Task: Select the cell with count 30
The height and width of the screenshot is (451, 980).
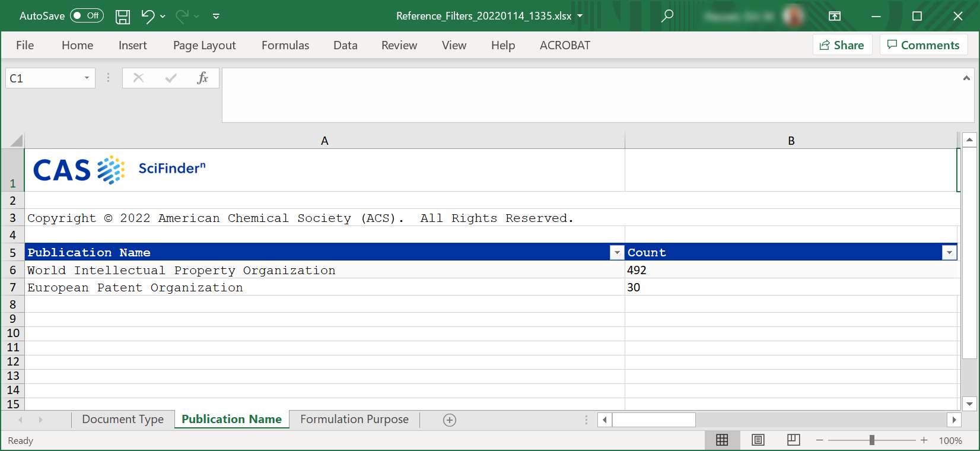Action: pyautogui.click(x=791, y=287)
